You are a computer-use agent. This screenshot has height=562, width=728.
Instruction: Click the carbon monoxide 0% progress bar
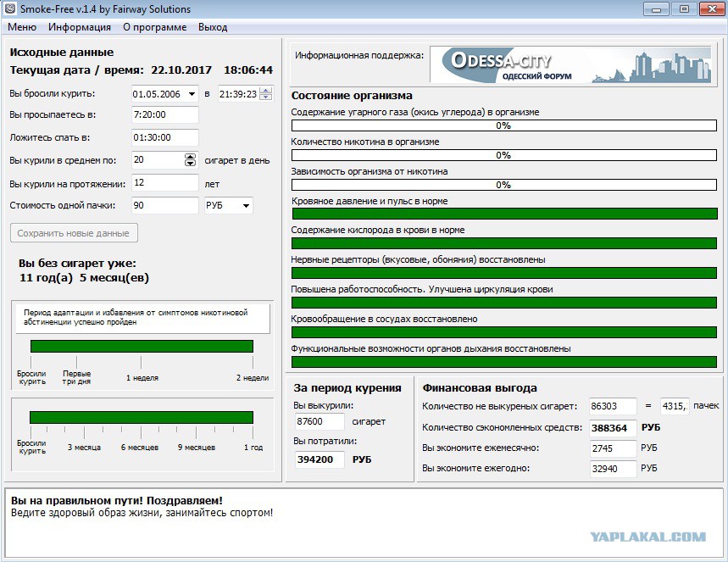(x=503, y=125)
